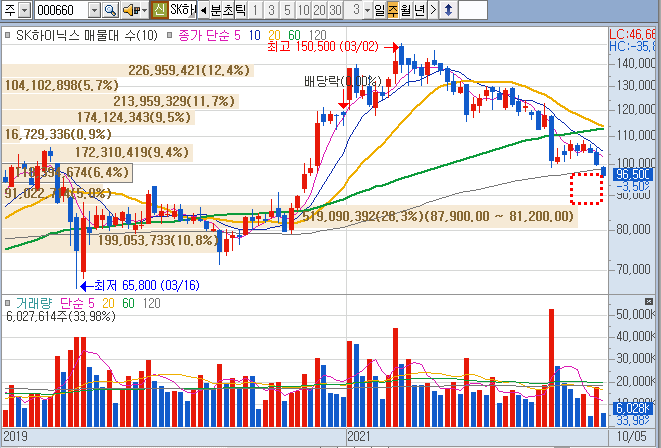
Task: Click the green 신 badge icon
Action: click(x=159, y=10)
